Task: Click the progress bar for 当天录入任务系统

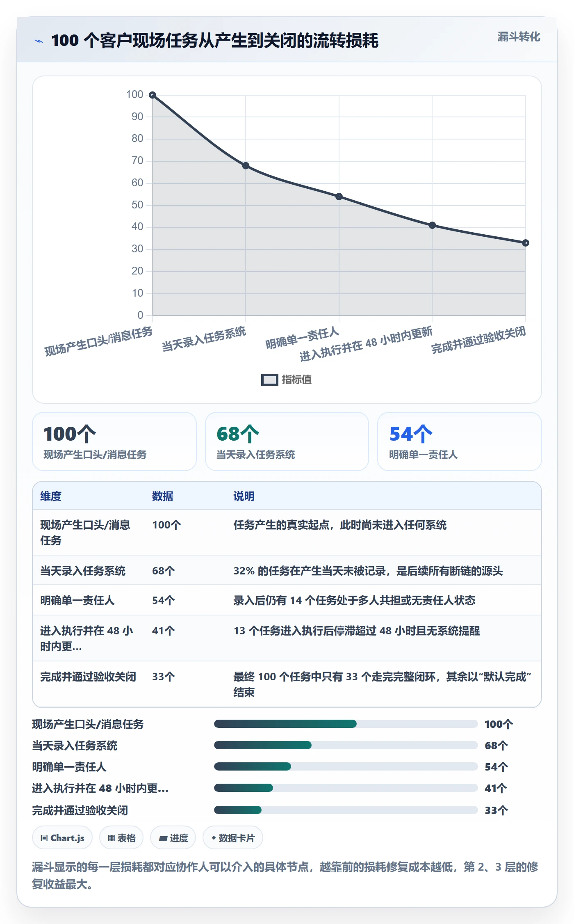Action: click(346, 745)
